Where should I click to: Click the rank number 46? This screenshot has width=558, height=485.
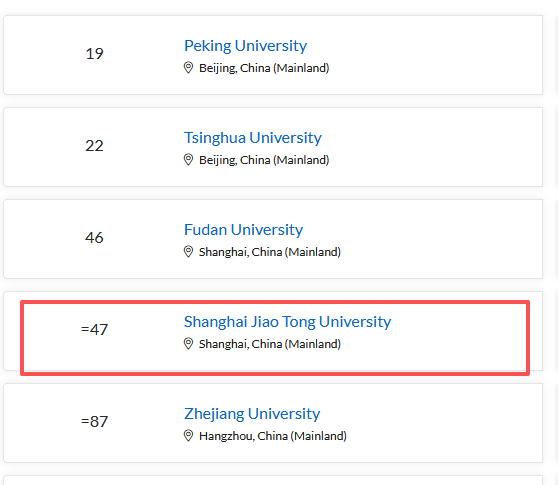coord(94,238)
